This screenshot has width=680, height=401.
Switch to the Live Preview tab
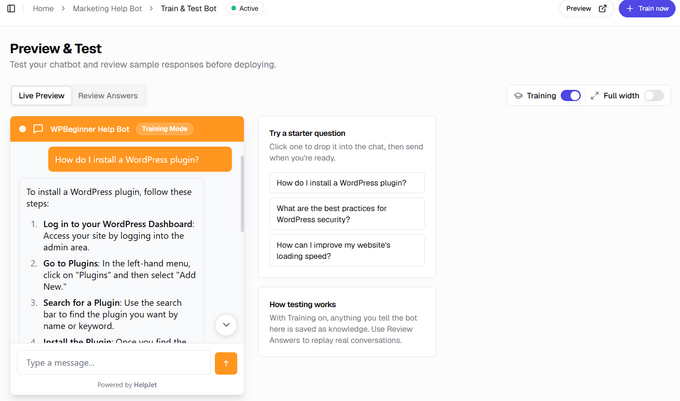42,96
